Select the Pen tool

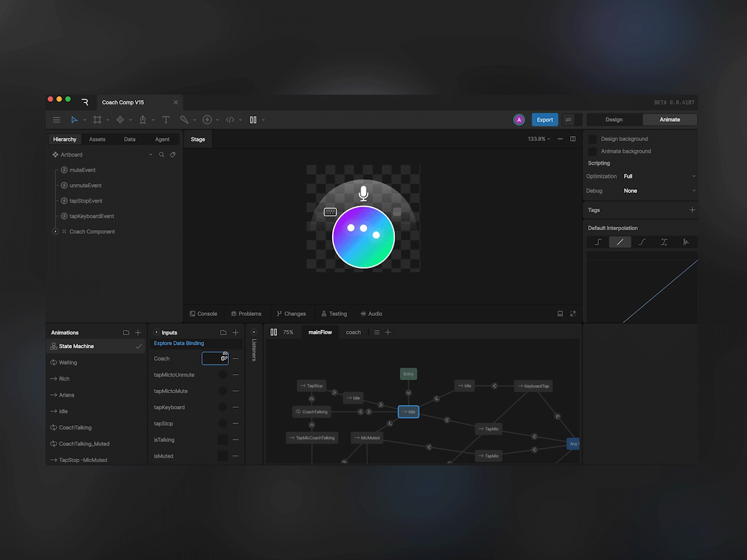pyautogui.click(x=143, y=120)
